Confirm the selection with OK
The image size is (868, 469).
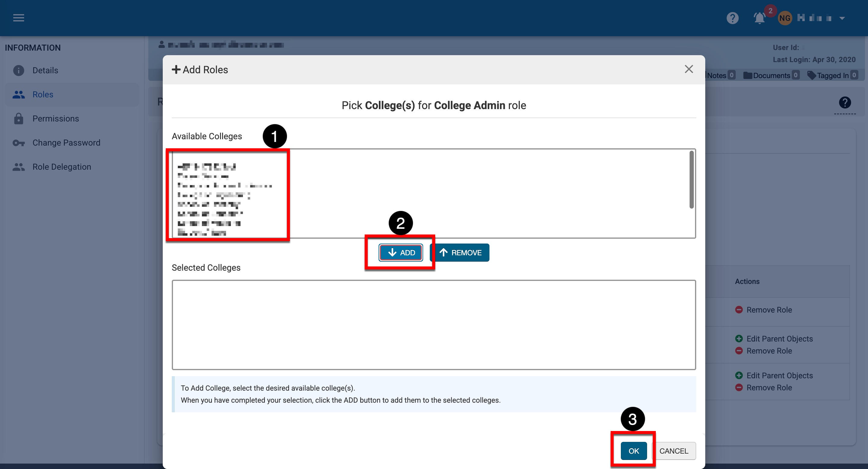[634, 451]
